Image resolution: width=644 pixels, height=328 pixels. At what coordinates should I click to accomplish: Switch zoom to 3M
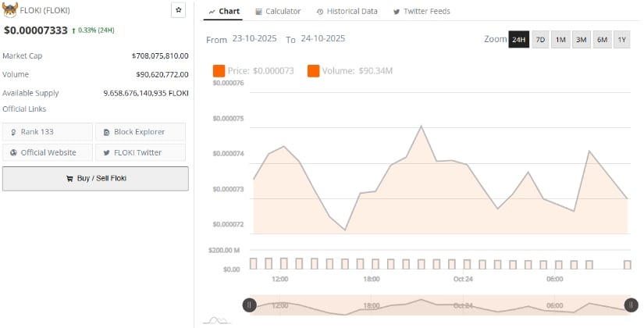[x=581, y=40]
